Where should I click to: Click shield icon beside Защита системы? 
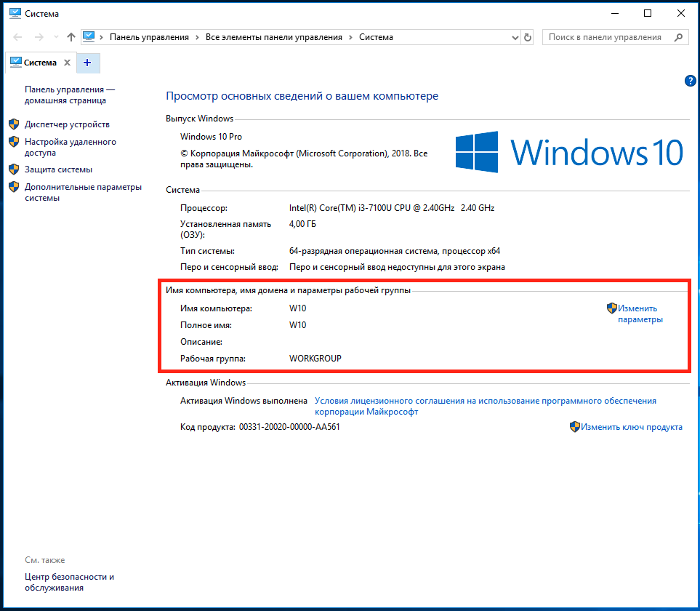click(15, 169)
